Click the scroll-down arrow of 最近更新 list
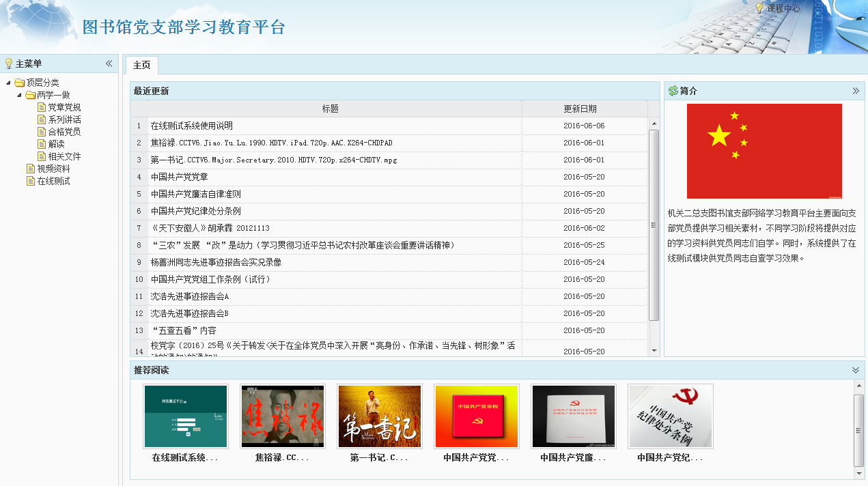This screenshot has height=486, width=868. click(654, 350)
